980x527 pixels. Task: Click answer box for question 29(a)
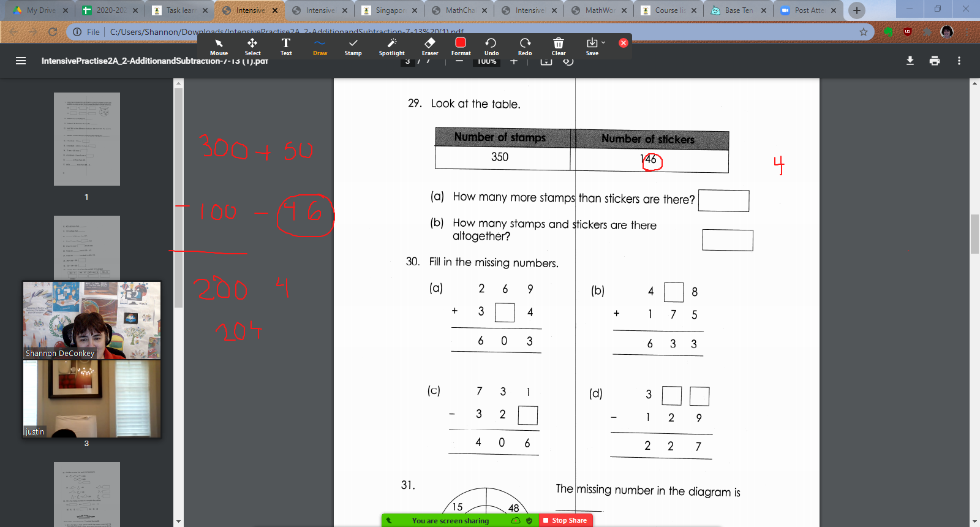click(724, 201)
